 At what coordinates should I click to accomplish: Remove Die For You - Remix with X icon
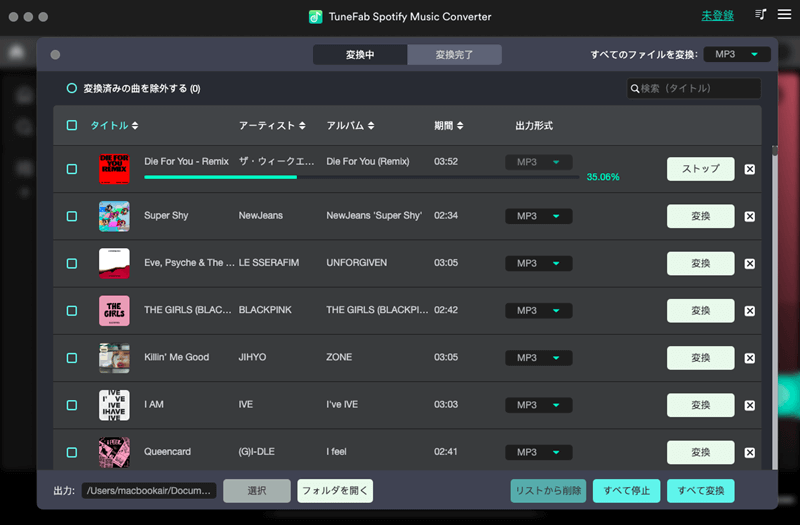(x=749, y=169)
